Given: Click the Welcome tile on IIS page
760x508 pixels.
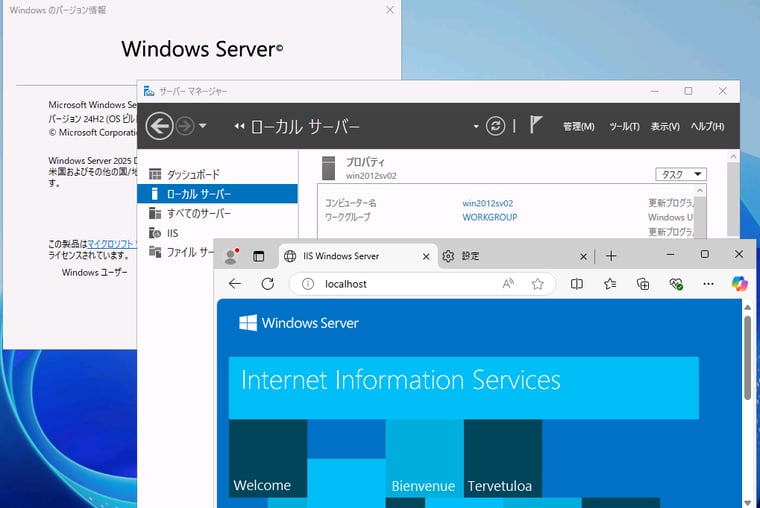Looking at the screenshot, I should (268, 458).
